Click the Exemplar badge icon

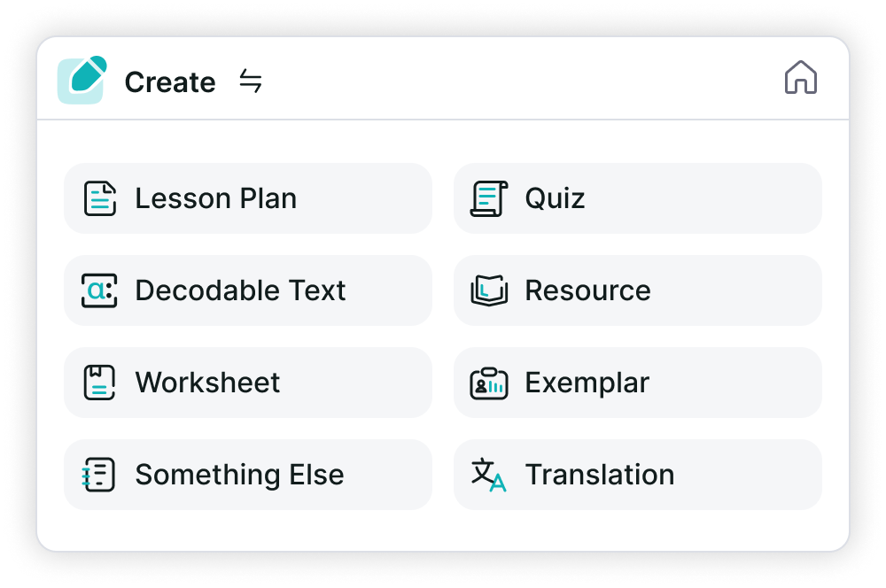(488, 383)
